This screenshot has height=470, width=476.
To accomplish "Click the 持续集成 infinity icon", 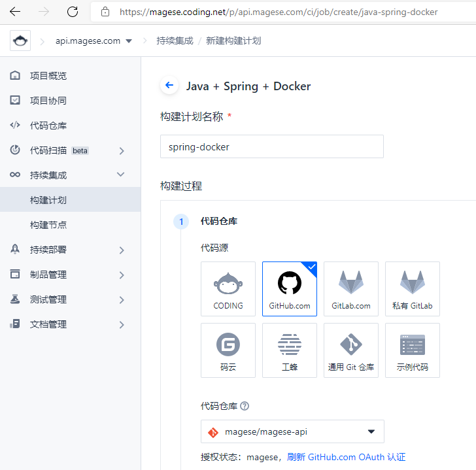I will [15, 175].
